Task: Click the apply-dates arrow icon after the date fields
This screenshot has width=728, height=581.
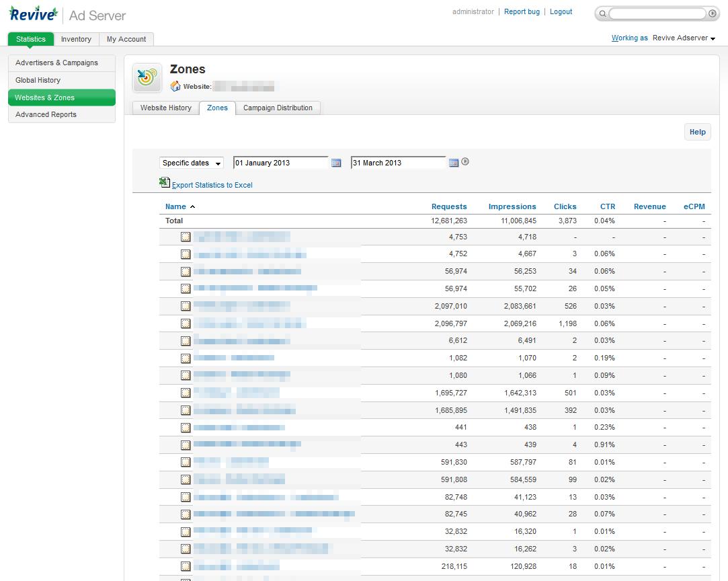Action: click(x=465, y=161)
